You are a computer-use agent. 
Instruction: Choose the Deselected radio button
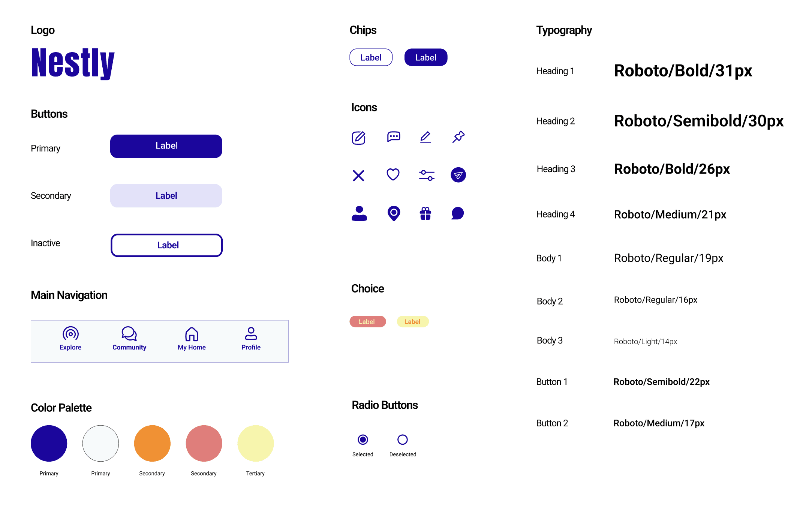tap(402, 439)
